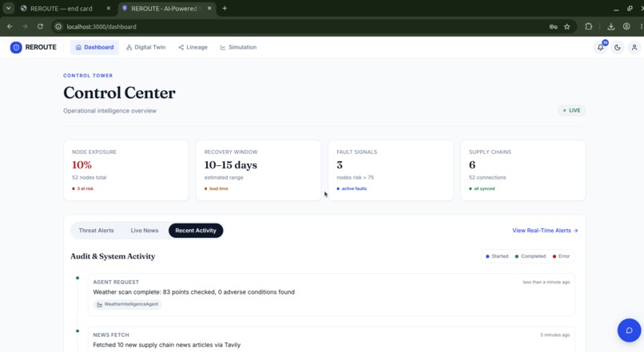Image resolution: width=644 pixels, height=352 pixels.
Task: Click the Weather scan complete activity entry
Action: pyautogui.click(x=332, y=295)
